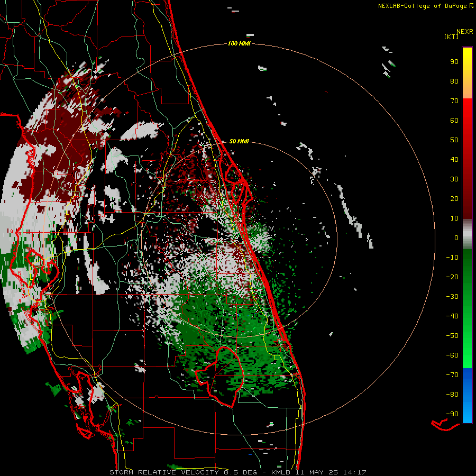Click the 10 value on the velocity scale
This screenshot has height=476, width=476.
point(454,218)
